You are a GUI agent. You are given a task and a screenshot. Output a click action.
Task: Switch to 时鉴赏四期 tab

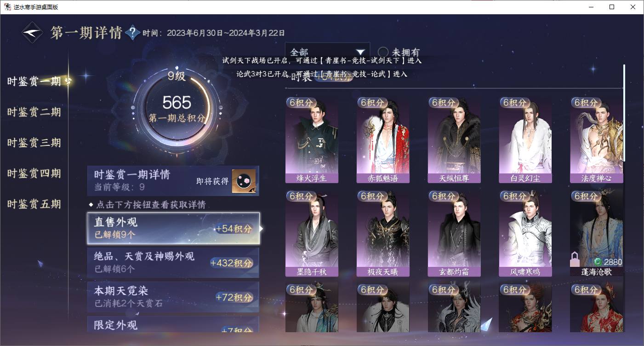tap(34, 173)
